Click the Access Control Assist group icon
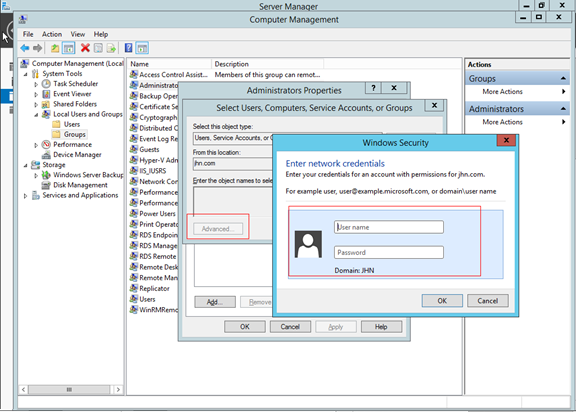Screen dimensions: 580x412 point(134,74)
